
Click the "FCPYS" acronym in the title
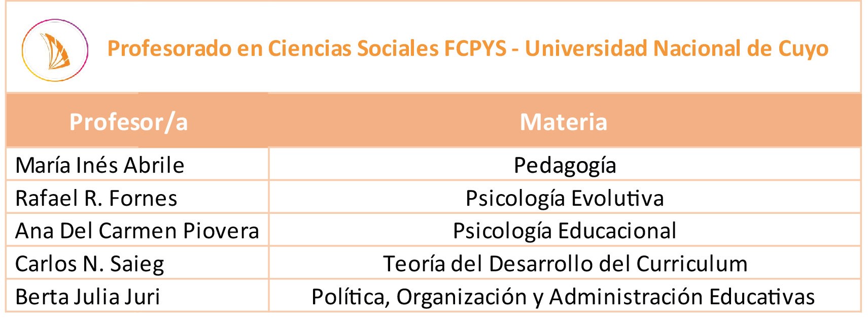(x=475, y=49)
